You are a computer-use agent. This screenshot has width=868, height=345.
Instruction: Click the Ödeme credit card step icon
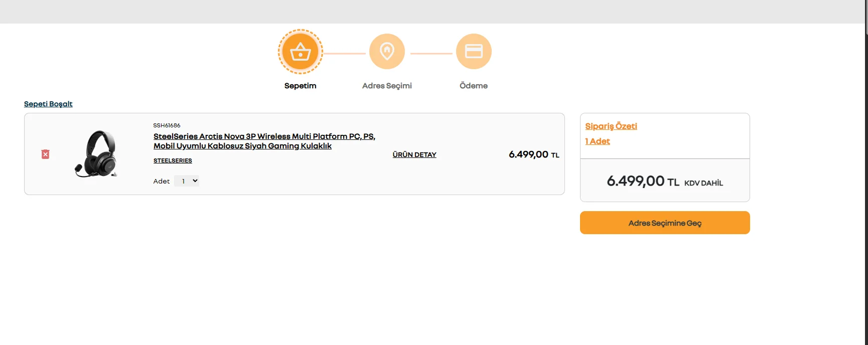474,51
